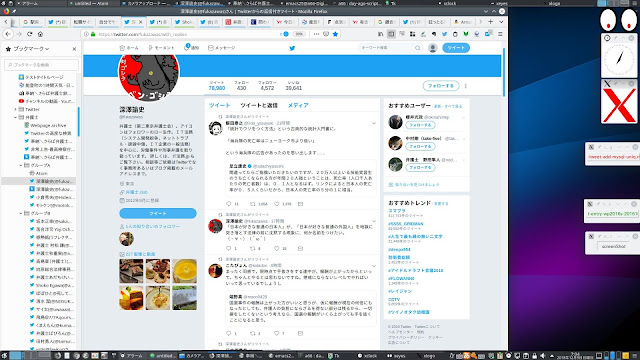
Task: Send first tweet via direct message icon
Action: pyautogui.click(x=300, y=204)
